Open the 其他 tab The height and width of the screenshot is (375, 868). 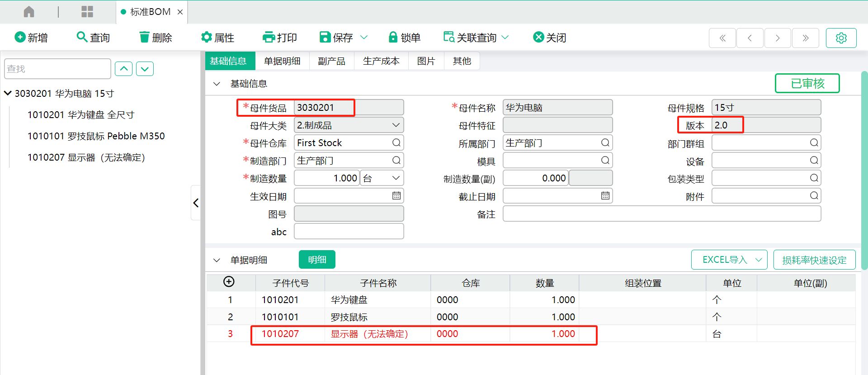coord(462,61)
